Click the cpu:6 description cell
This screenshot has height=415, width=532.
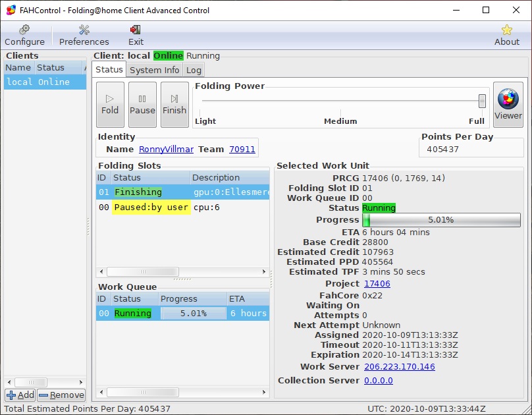[x=207, y=207]
